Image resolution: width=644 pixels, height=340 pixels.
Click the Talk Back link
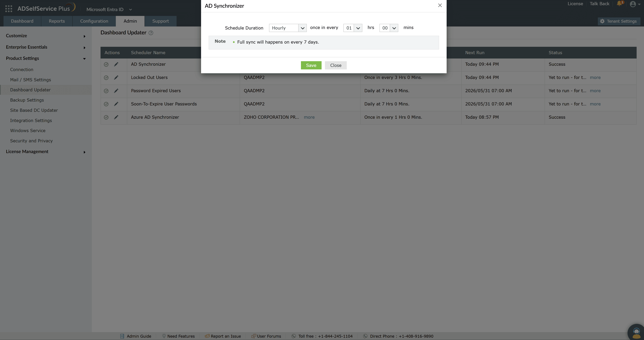point(599,4)
